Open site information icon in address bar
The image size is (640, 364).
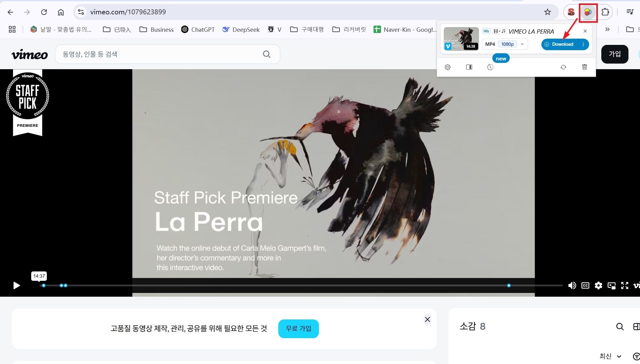(81, 12)
